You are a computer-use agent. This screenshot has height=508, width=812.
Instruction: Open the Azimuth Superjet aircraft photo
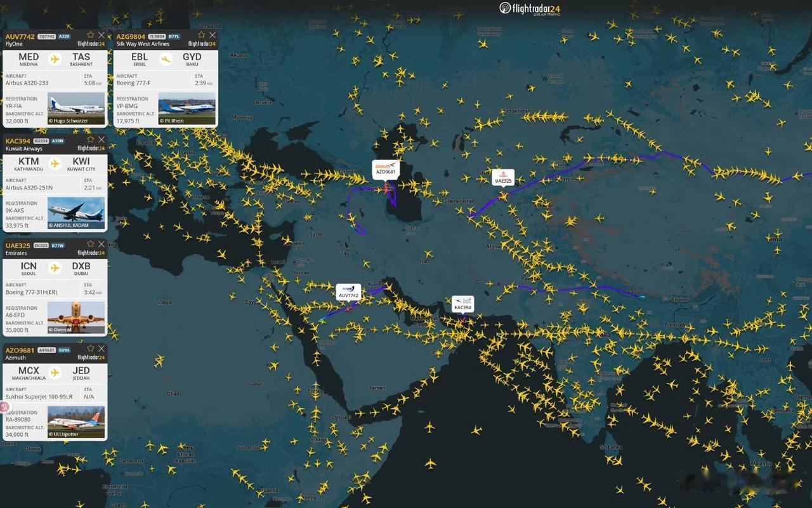click(76, 422)
